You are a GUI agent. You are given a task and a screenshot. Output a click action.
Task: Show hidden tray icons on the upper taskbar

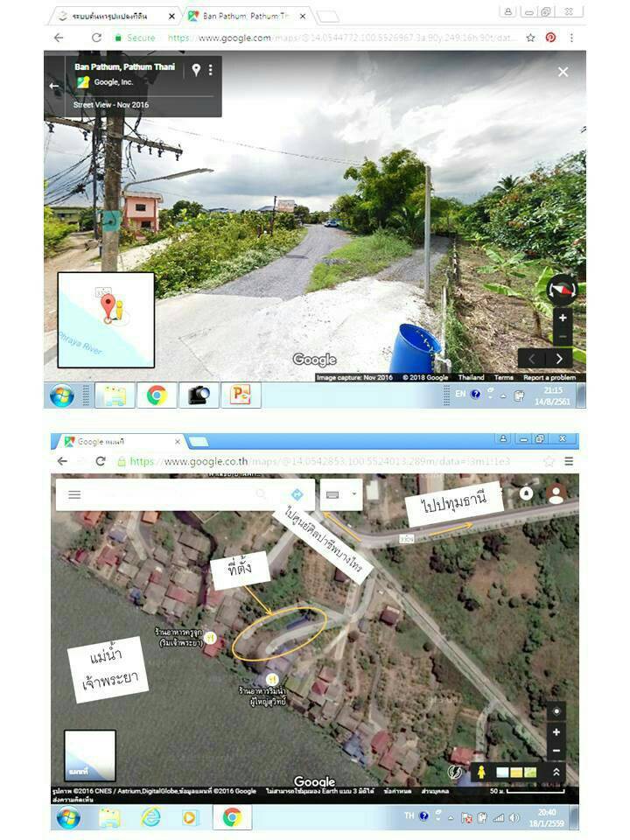[503, 395]
